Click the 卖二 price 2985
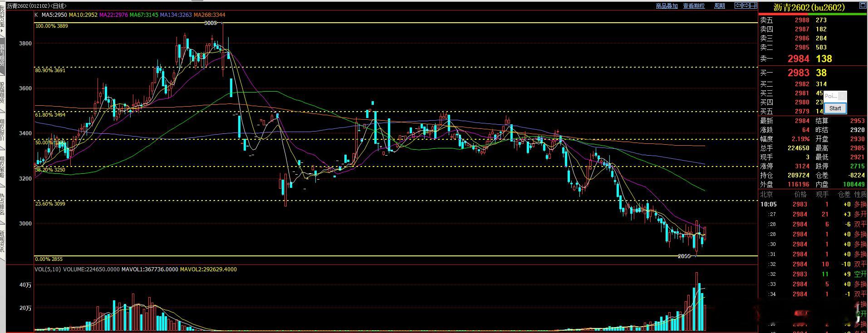Viewport: 868px width, 333px height. [802, 47]
